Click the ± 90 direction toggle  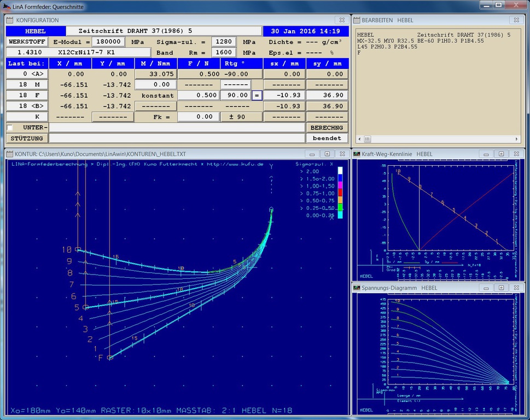[241, 116]
